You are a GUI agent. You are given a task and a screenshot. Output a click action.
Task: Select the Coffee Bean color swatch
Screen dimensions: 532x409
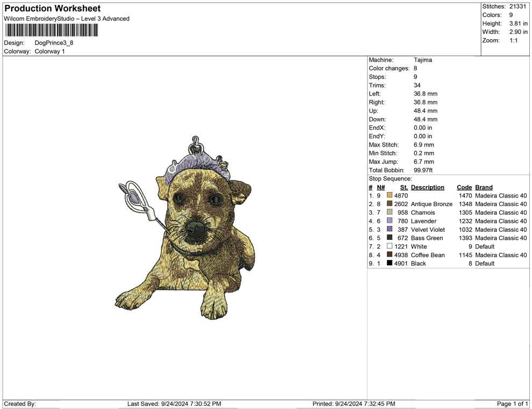pos(390,254)
